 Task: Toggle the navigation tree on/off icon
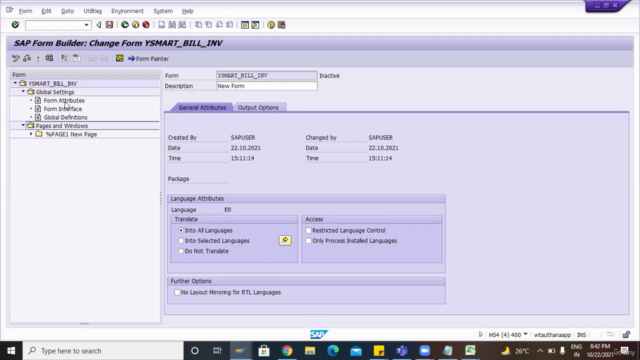65,58
